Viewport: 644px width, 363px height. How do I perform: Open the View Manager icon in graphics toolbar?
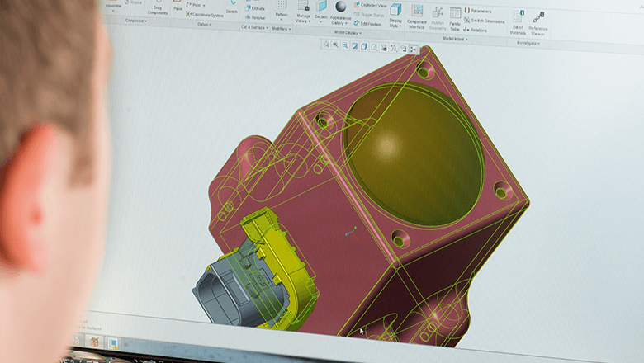tap(384, 48)
